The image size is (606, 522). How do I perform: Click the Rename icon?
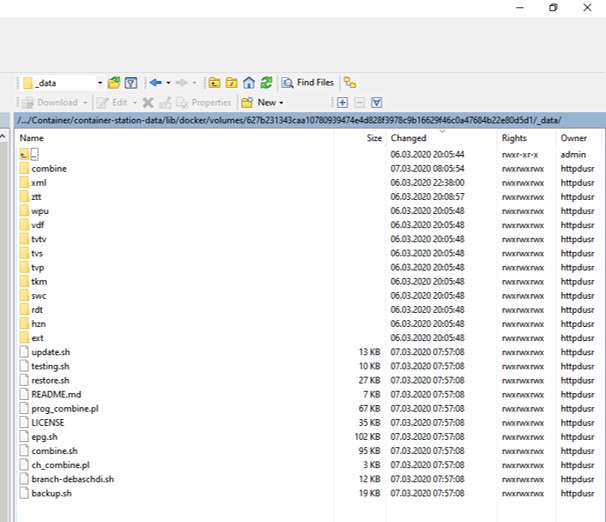click(x=165, y=102)
